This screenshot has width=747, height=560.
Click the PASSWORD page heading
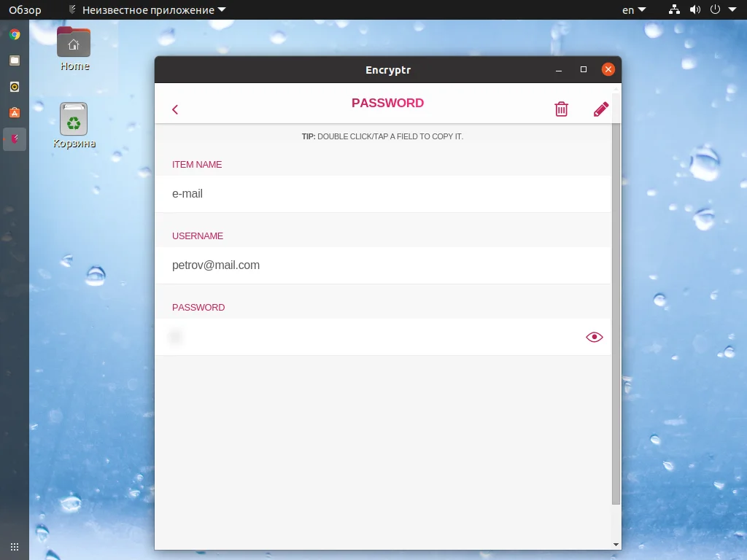pyautogui.click(x=388, y=104)
